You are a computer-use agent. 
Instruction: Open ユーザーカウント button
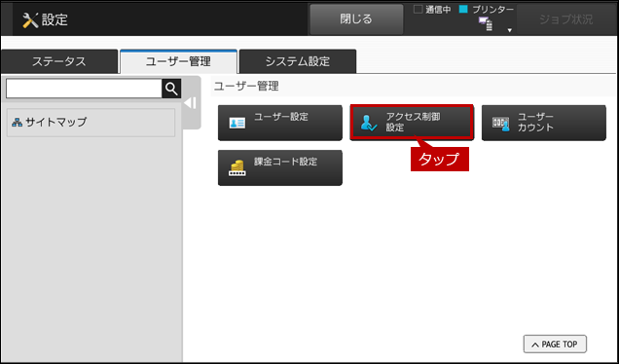pos(544,123)
